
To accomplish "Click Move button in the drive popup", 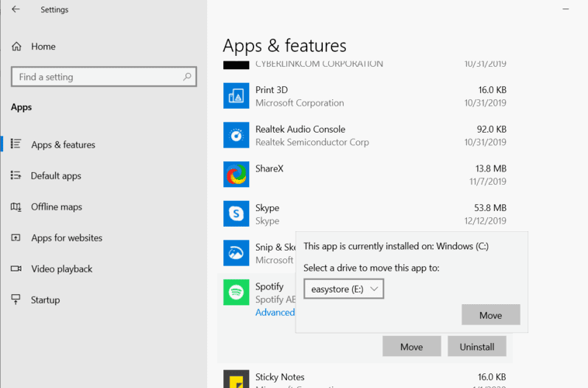I will 490,315.
